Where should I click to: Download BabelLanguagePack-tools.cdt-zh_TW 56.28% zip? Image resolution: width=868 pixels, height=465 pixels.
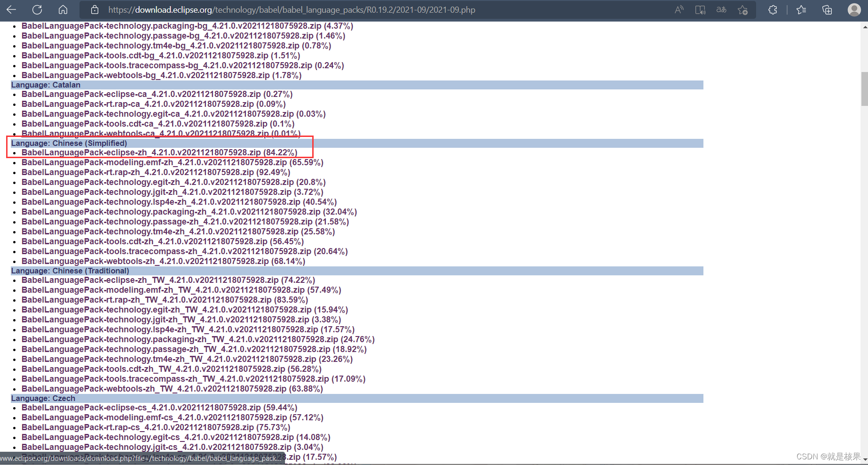click(x=172, y=369)
